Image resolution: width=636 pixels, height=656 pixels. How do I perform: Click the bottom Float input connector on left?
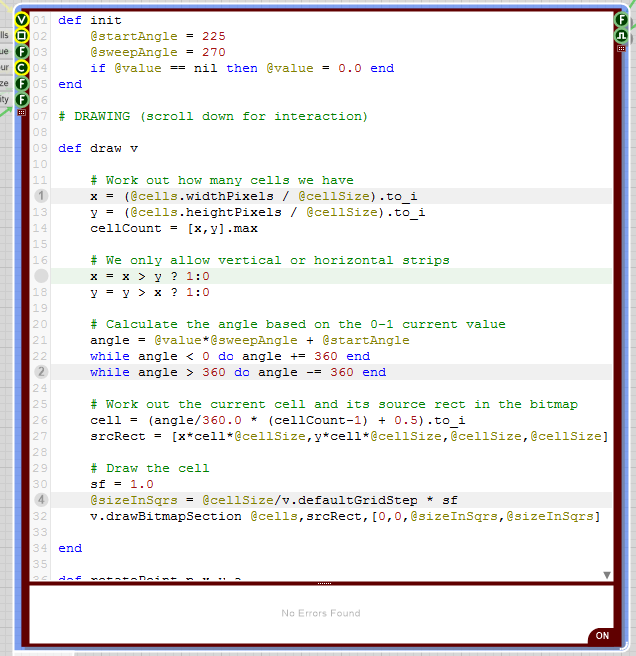[x=22, y=99]
